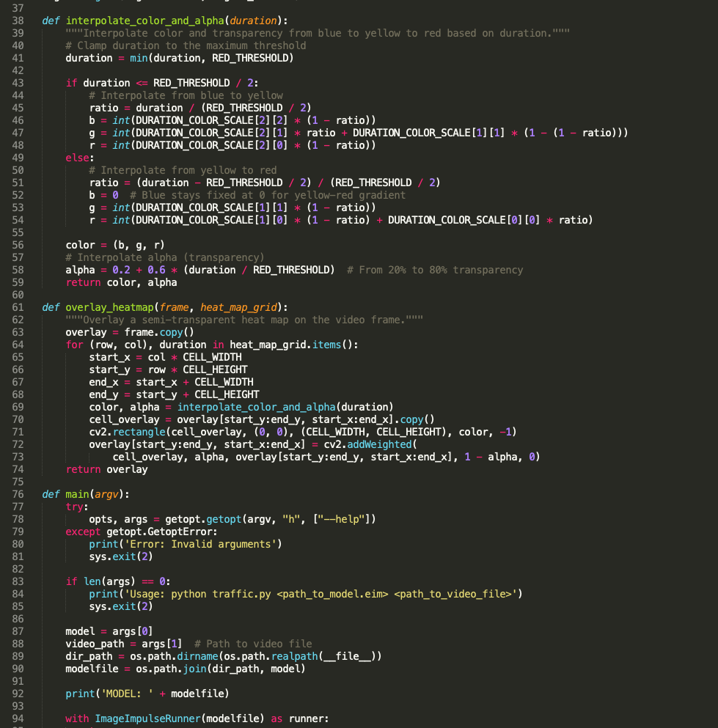Click realpath method on line 89
718x728 pixels.
[x=294, y=656]
